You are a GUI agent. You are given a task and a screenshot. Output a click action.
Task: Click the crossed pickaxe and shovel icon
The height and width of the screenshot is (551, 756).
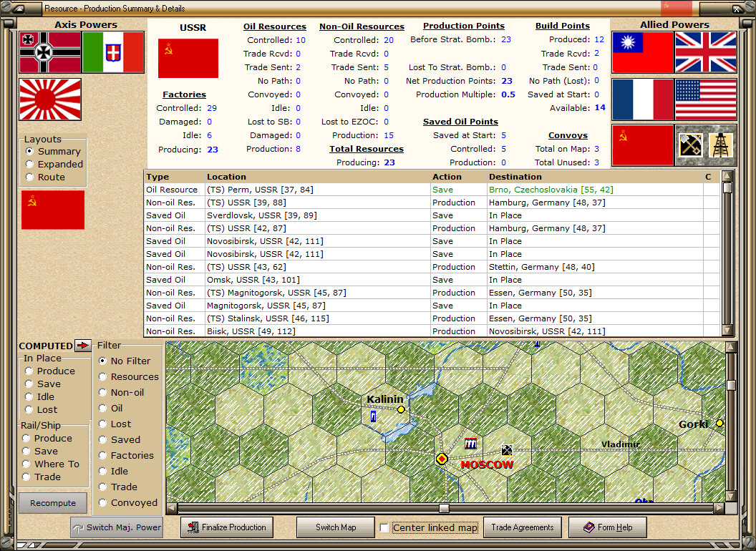tap(689, 145)
